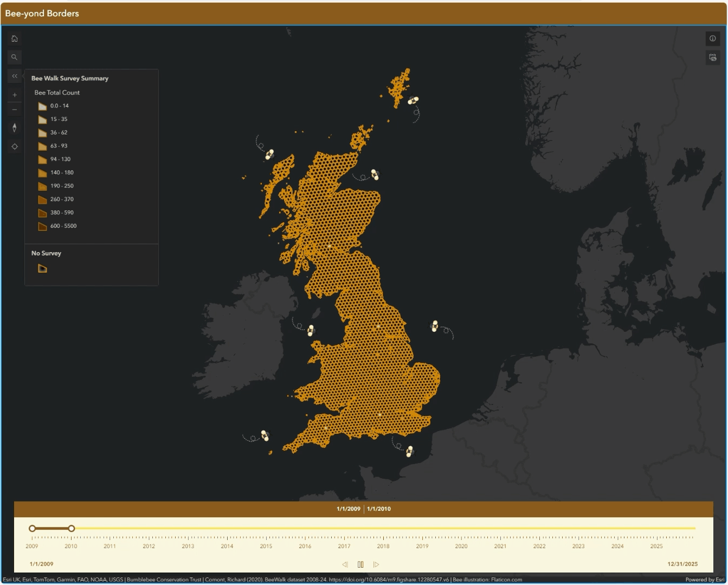This screenshot has width=728, height=585.
Task: Click the 2010 end handle on time slider
Action: click(x=71, y=528)
